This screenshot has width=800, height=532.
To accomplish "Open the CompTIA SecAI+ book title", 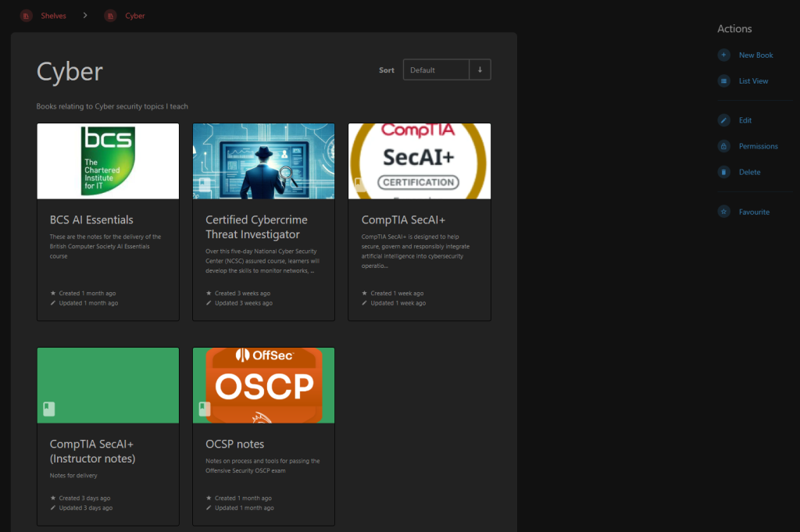I will coord(403,220).
